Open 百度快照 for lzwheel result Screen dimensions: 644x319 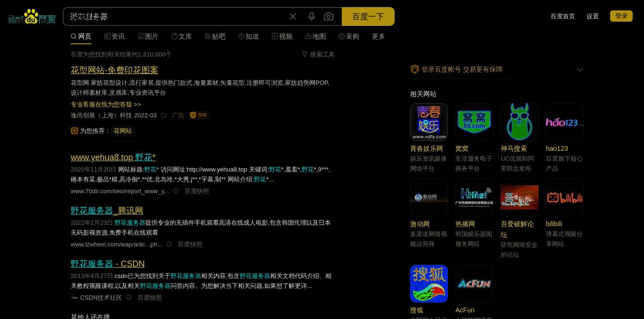coord(190,245)
